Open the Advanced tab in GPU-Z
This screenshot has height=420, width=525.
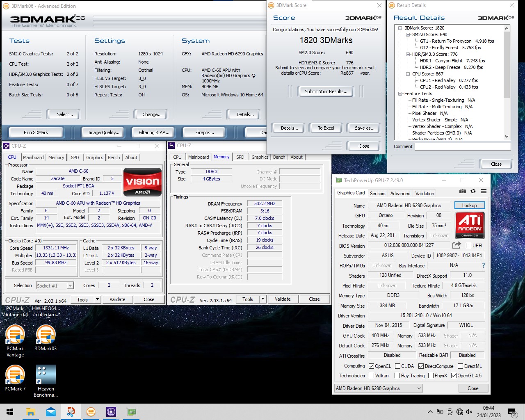coord(400,194)
